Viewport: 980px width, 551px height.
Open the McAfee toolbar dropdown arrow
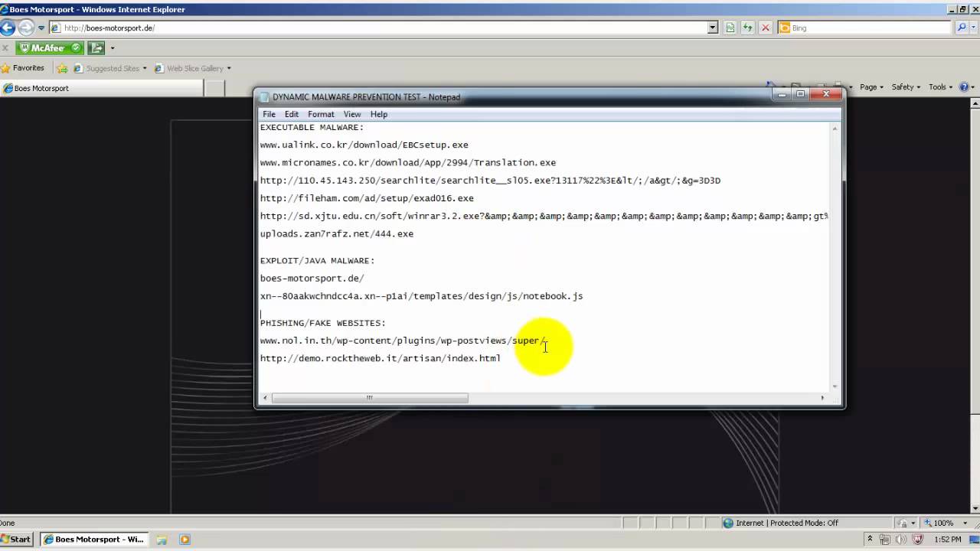pyautogui.click(x=113, y=48)
